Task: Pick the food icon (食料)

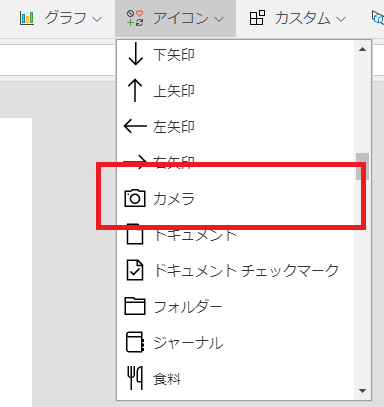Action: pyautogui.click(x=235, y=378)
